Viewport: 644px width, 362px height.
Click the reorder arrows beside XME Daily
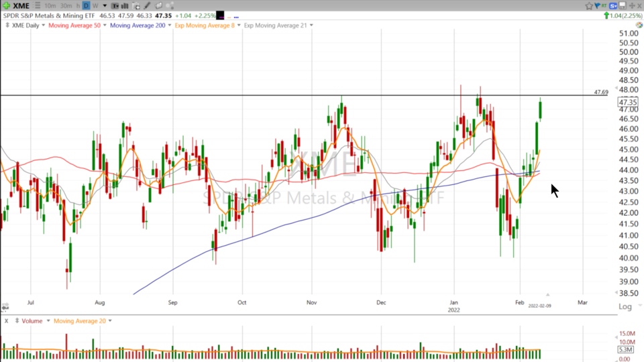pos(7,25)
